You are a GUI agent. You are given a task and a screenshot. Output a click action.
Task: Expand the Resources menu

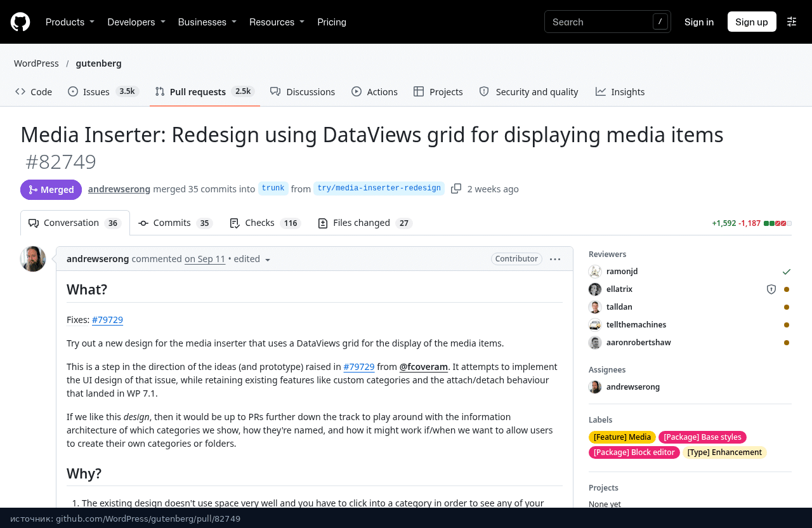point(277,22)
